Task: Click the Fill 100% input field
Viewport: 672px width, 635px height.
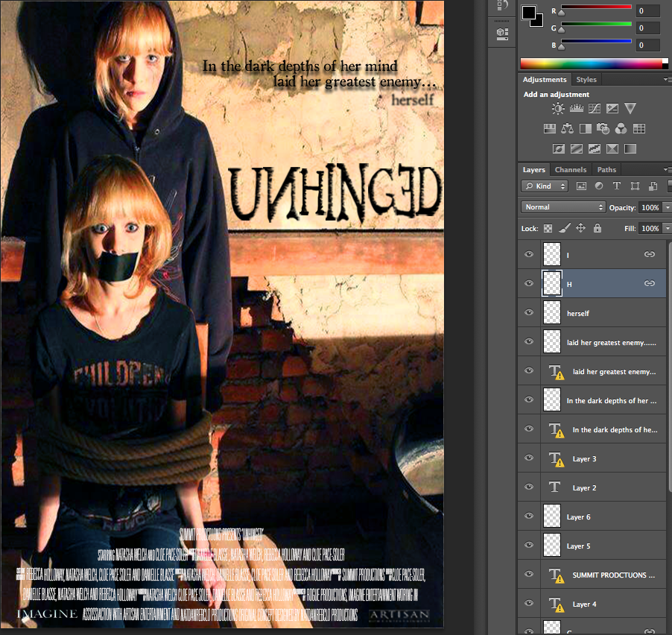Action: pos(650,228)
